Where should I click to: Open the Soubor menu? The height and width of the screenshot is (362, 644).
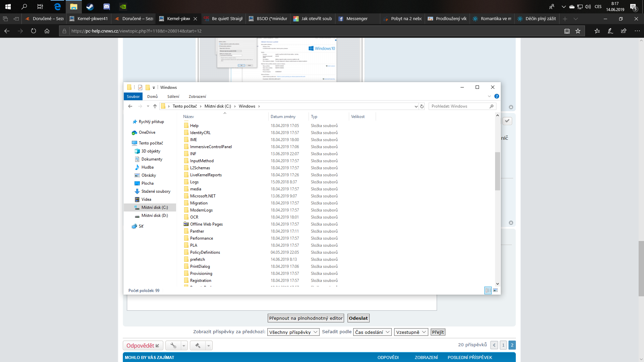point(133,97)
